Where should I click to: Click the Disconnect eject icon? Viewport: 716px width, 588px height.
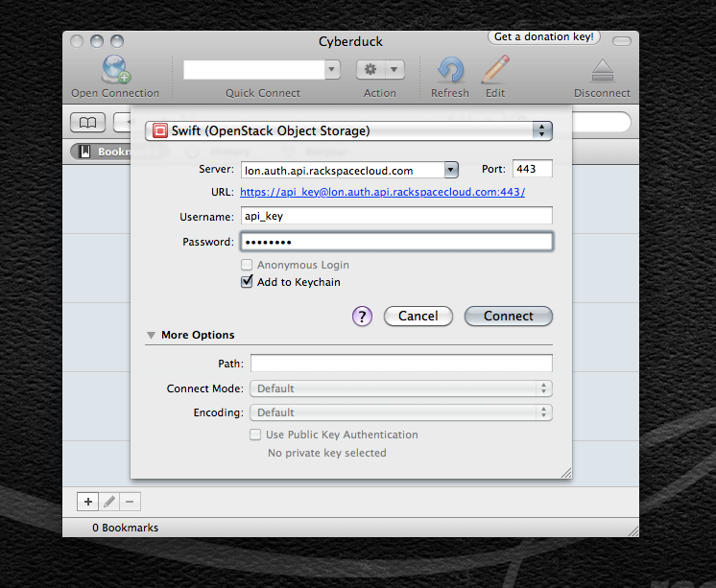[603, 70]
